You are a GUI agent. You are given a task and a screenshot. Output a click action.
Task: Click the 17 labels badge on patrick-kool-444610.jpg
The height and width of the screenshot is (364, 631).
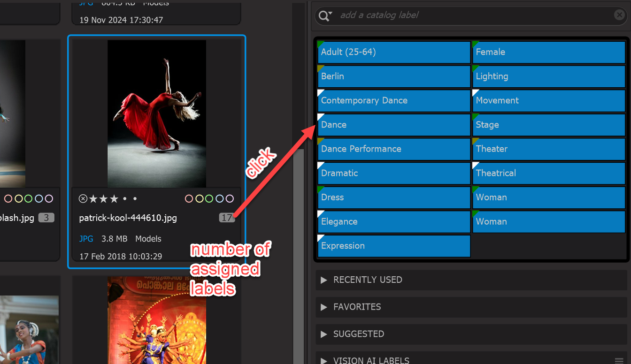coord(227,218)
